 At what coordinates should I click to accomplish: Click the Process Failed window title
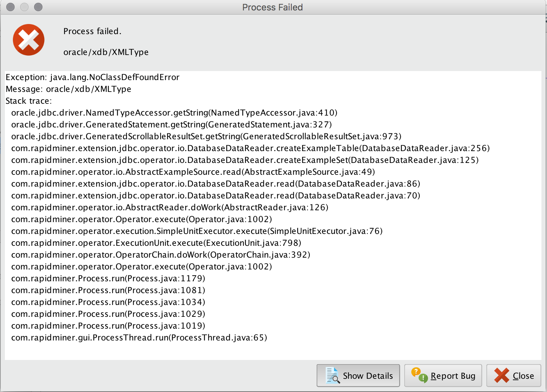pyautogui.click(x=272, y=7)
